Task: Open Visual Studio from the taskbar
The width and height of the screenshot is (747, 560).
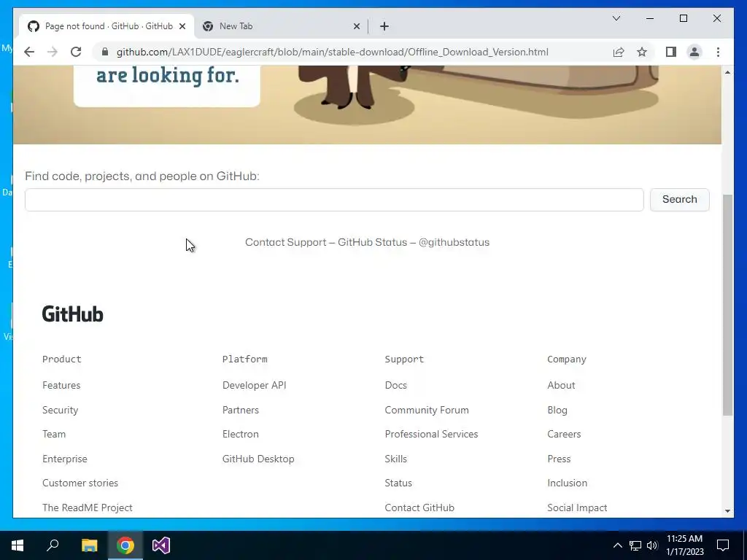Action: [161, 545]
